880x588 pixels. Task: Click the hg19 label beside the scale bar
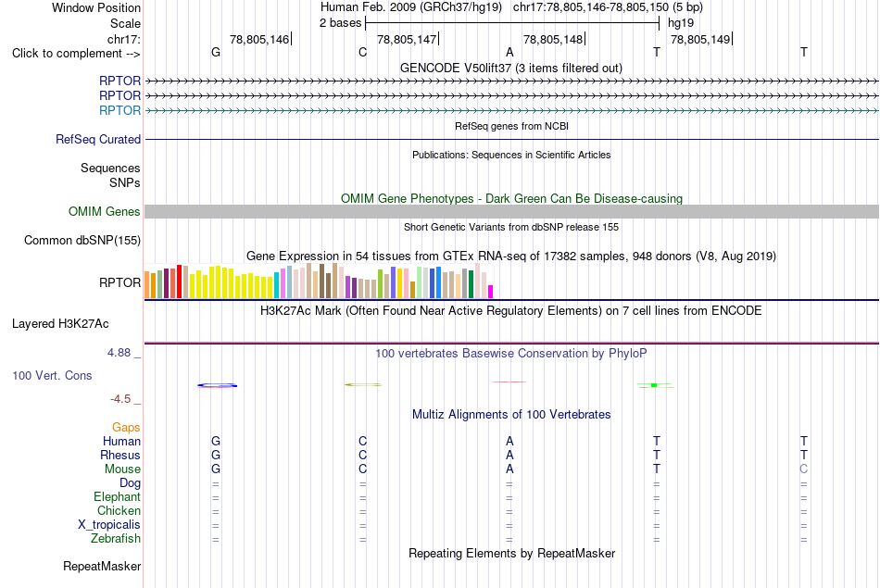pos(681,23)
